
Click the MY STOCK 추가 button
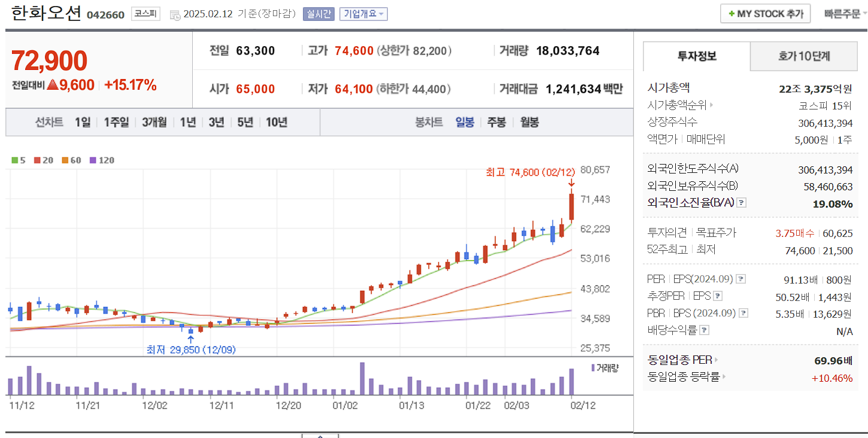(x=765, y=13)
